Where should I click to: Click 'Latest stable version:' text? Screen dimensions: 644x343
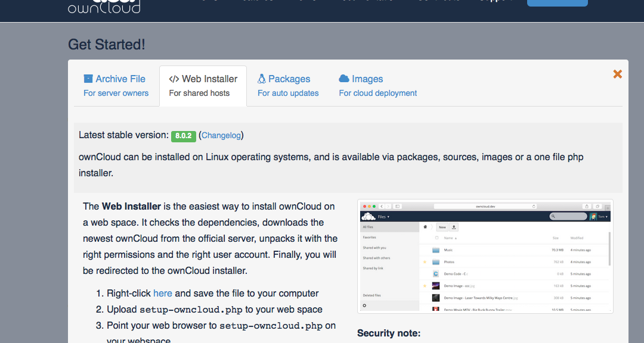pos(123,135)
